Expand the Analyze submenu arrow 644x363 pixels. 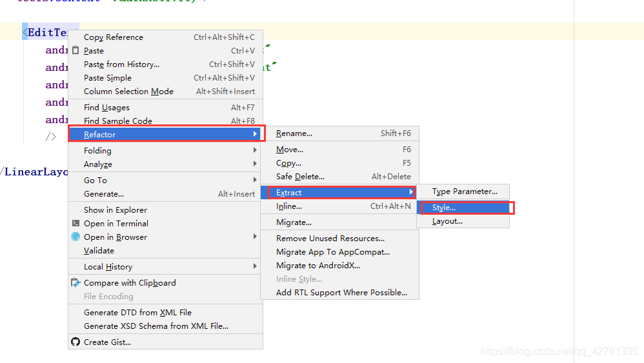256,164
